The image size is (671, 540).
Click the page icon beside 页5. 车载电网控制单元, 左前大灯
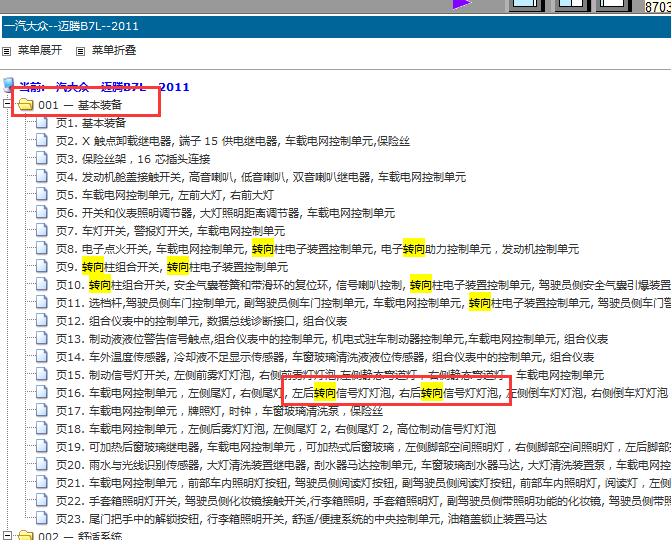pyautogui.click(x=42, y=195)
